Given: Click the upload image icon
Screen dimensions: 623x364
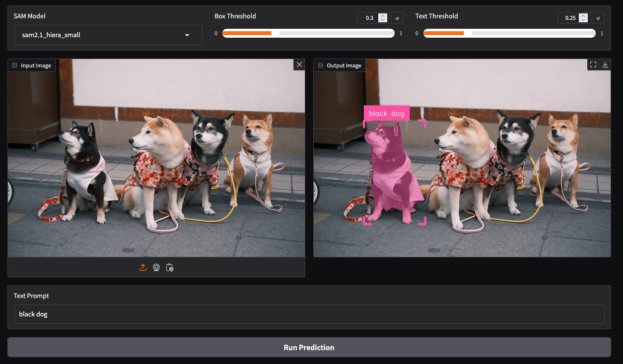Looking at the screenshot, I should (143, 267).
